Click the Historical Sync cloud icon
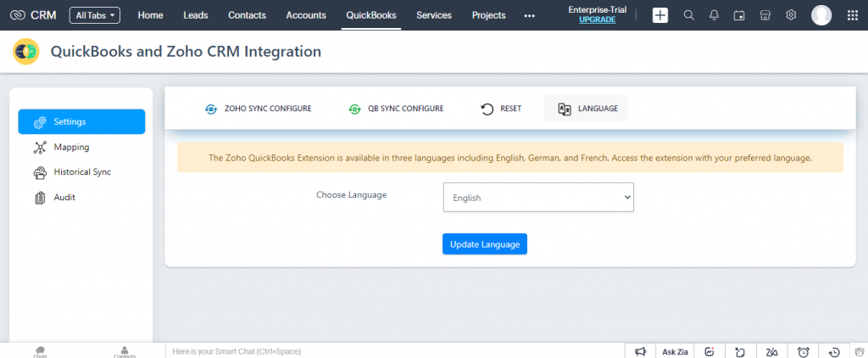Viewport: 868px width, 358px height. [40, 173]
